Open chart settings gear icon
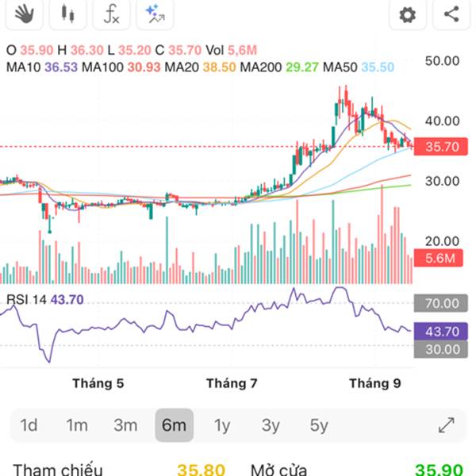This screenshot has width=476, height=476. 408,14
